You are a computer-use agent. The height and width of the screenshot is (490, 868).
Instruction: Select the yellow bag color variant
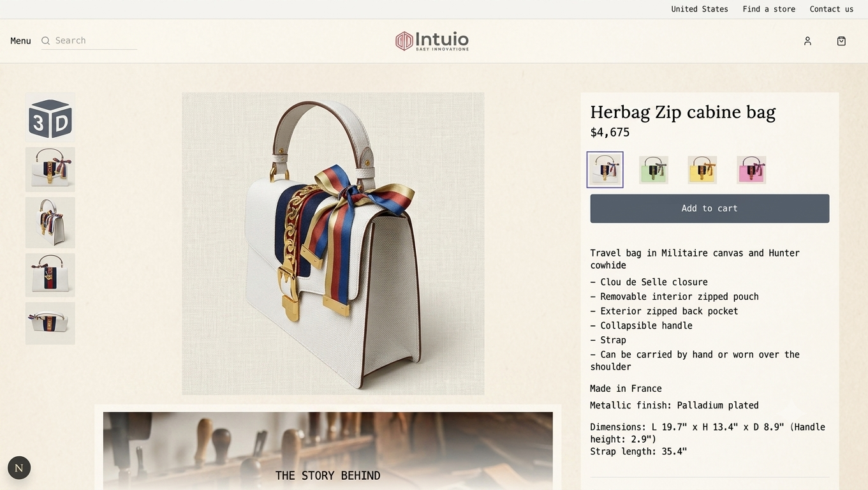702,170
